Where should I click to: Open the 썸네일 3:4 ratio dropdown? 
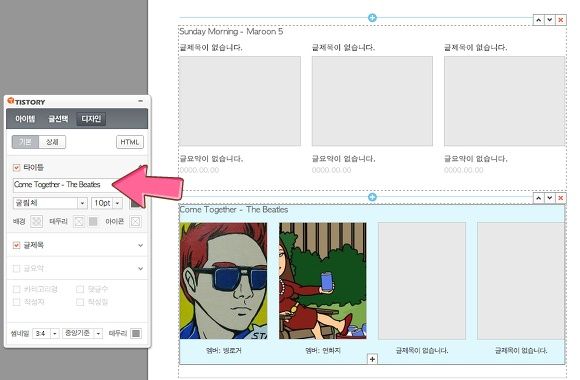(46, 334)
